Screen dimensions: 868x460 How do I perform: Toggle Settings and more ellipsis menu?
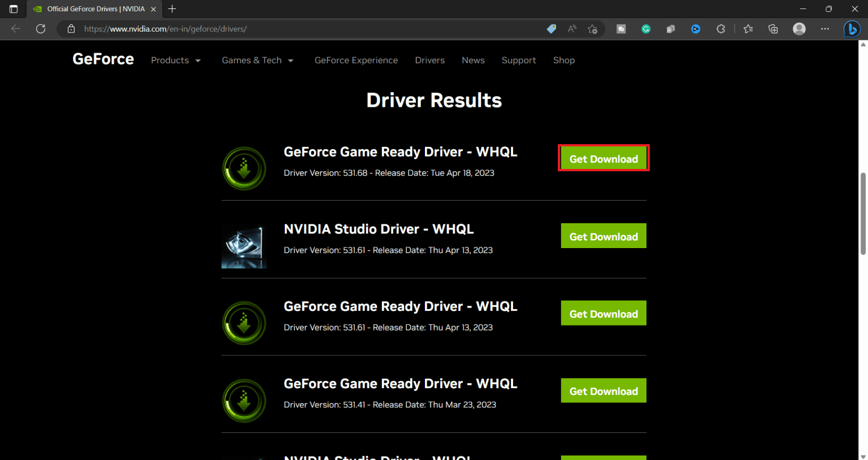[x=825, y=29]
